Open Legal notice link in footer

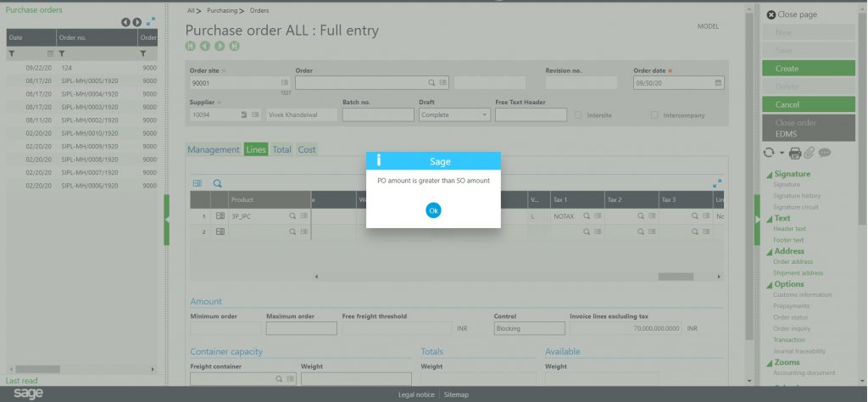(x=416, y=395)
